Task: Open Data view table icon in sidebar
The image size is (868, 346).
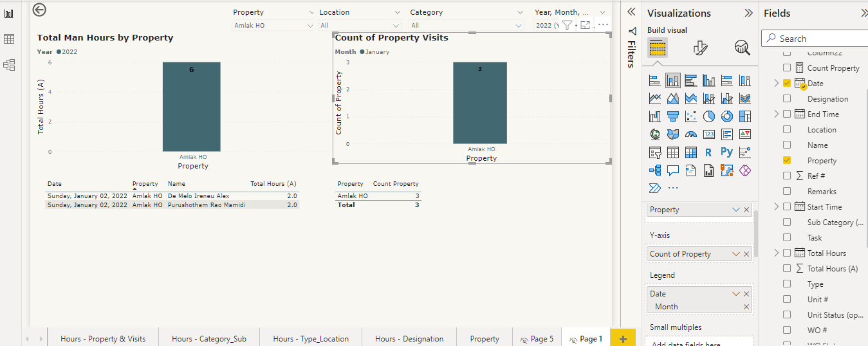Action: point(9,39)
